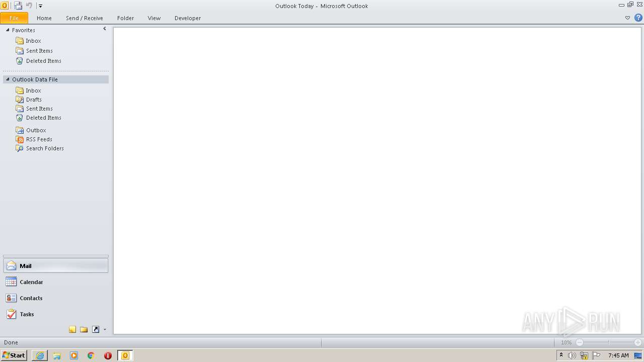This screenshot has width=644, height=362.
Task: Click Send/Receive All Folders quick access icon
Action: point(18,6)
